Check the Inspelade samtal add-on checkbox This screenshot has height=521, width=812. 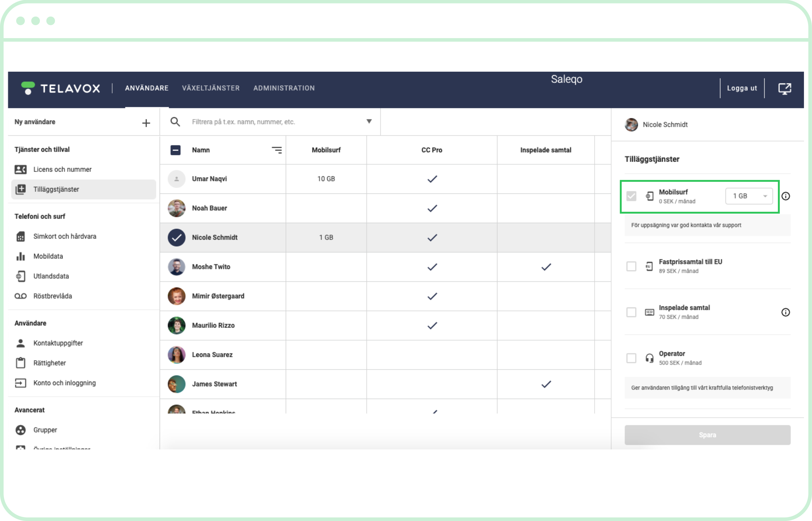(631, 312)
